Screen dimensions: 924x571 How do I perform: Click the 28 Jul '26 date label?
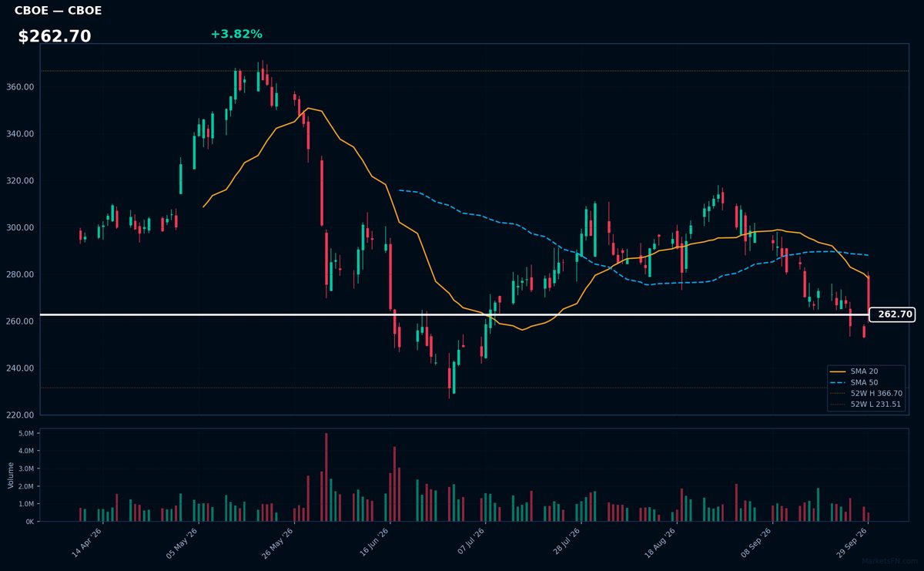click(564, 543)
